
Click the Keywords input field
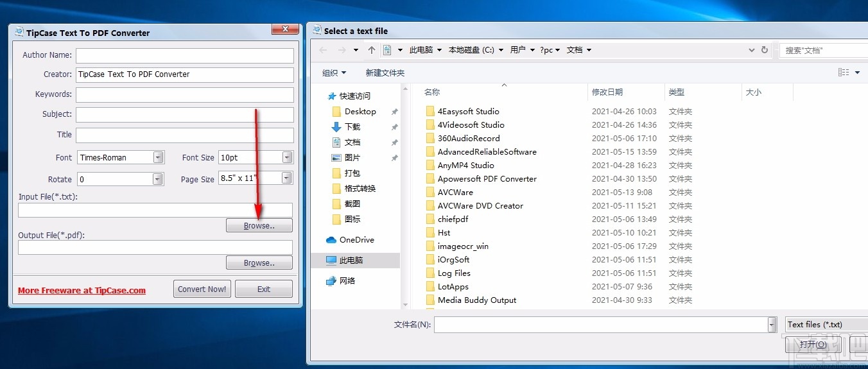click(x=185, y=95)
